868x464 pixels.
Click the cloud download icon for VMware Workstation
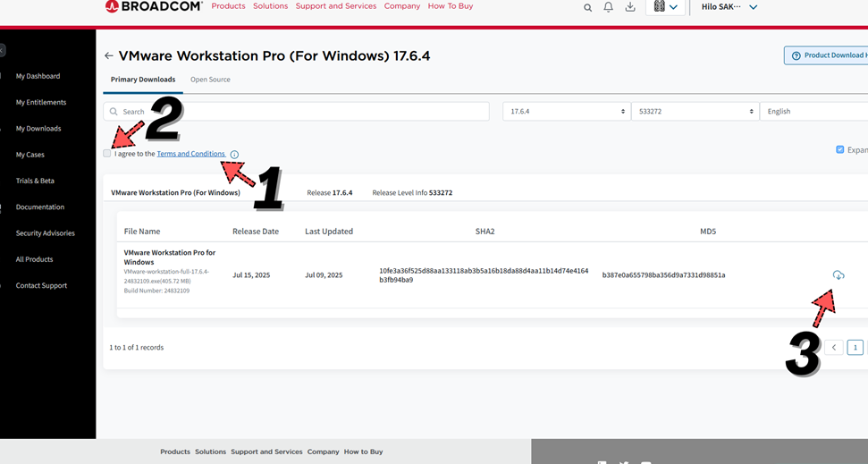(838, 275)
